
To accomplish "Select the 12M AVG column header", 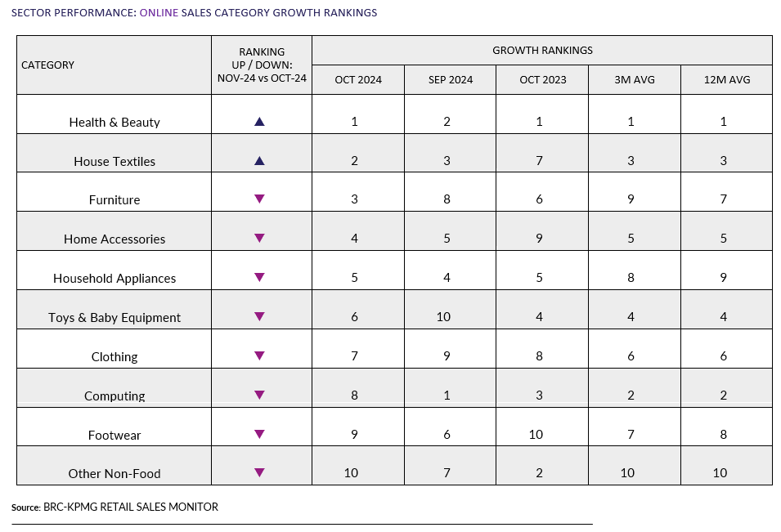I will point(727,79).
